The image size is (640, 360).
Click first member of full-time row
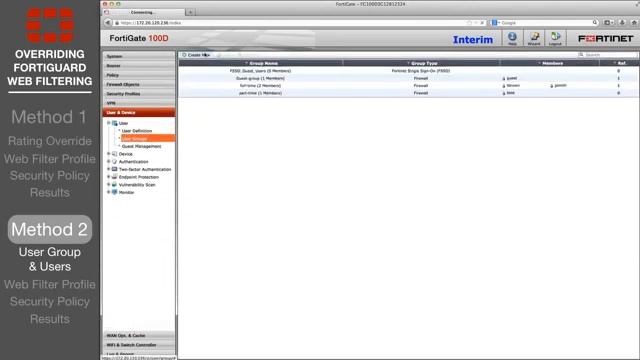[511, 86]
